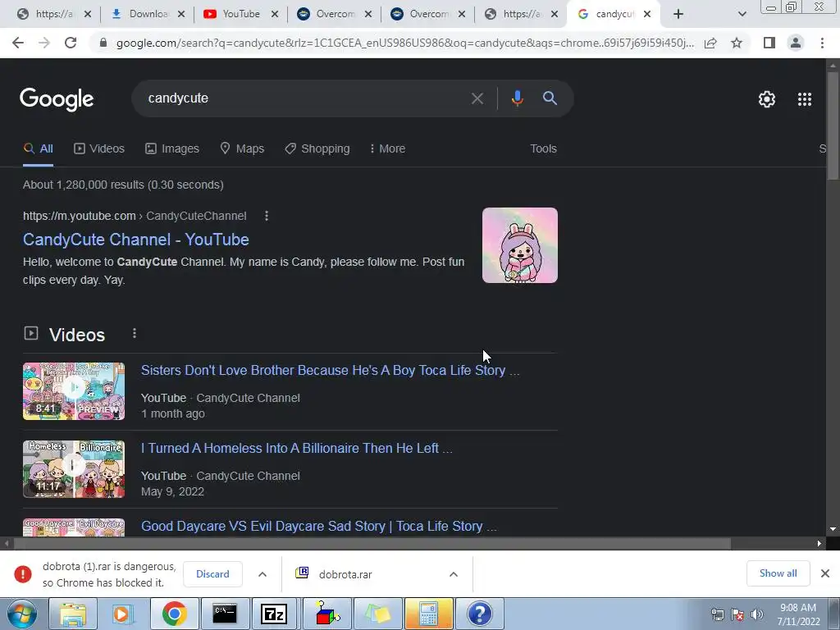Image resolution: width=840 pixels, height=630 pixels.
Task: Open the tab search dropdown
Action: pos(742,14)
